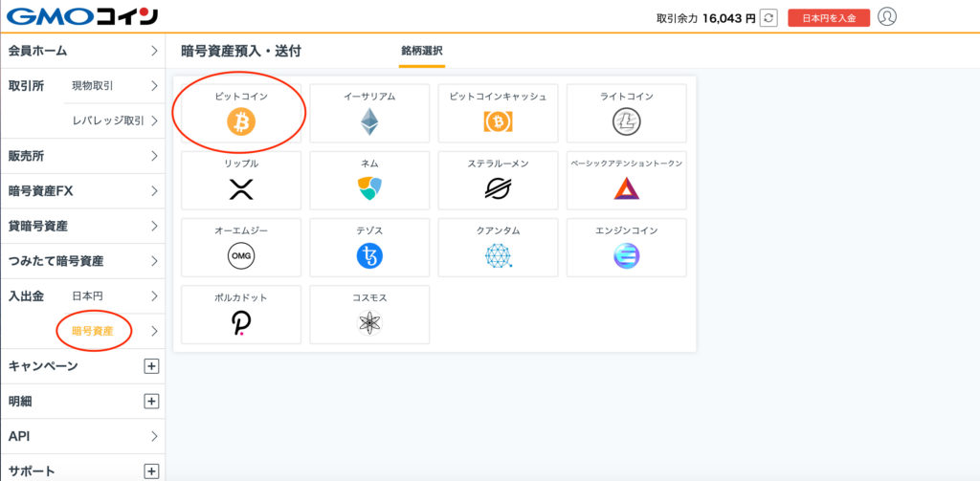Click the Bitcoin Cash icon
The height and width of the screenshot is (481, 980).
498,122
